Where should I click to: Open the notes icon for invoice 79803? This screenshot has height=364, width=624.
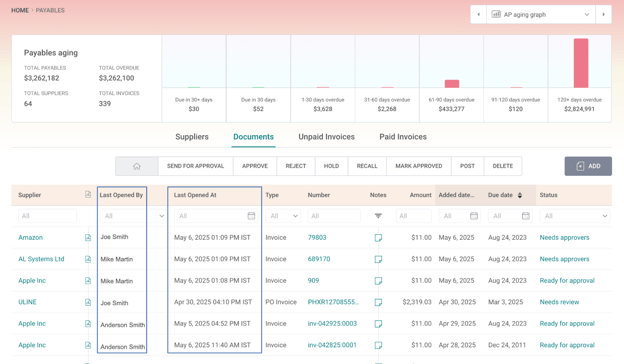coord(378,237)
